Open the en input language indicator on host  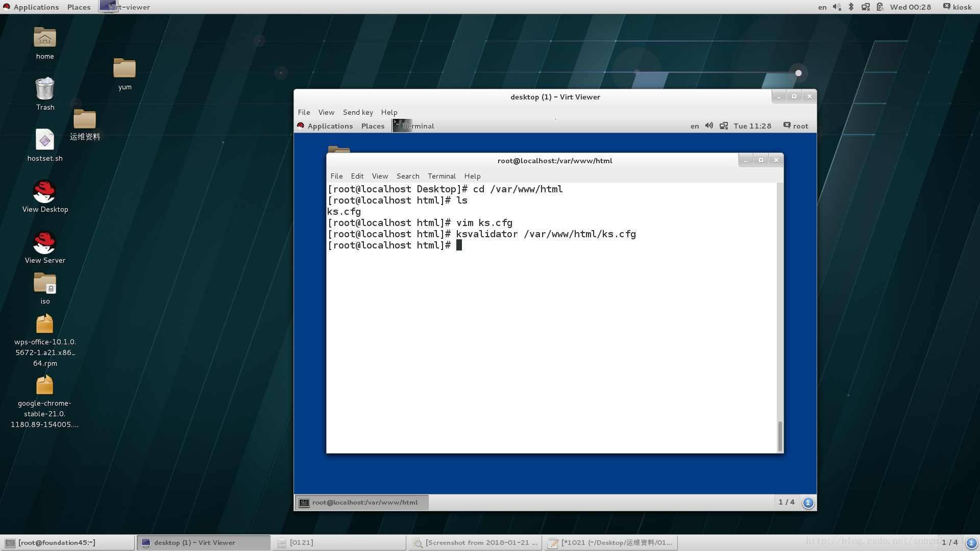[822, 7]
